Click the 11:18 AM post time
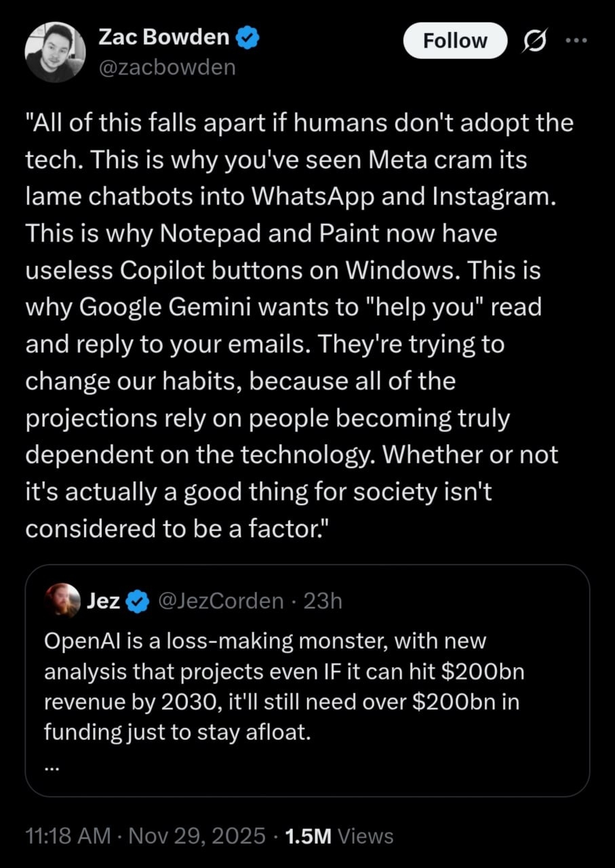615x868 pixels. tap(68, 835)
